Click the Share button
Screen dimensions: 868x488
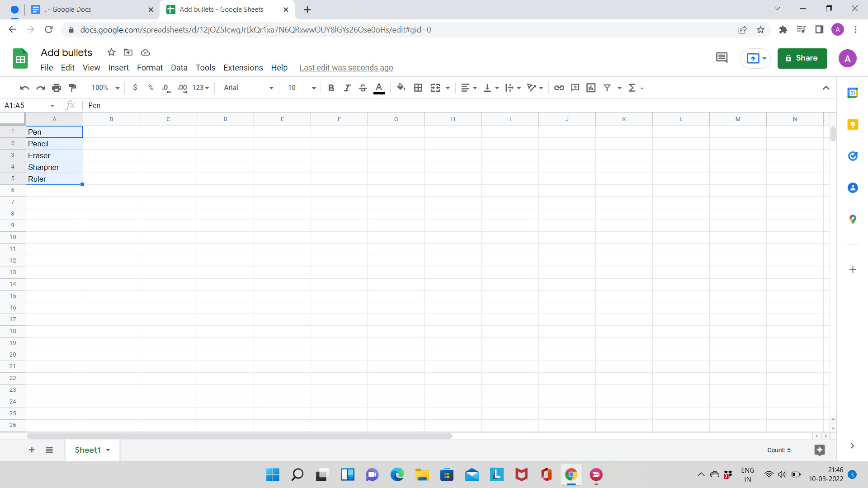pyautogui.click(x=802, y=58)
